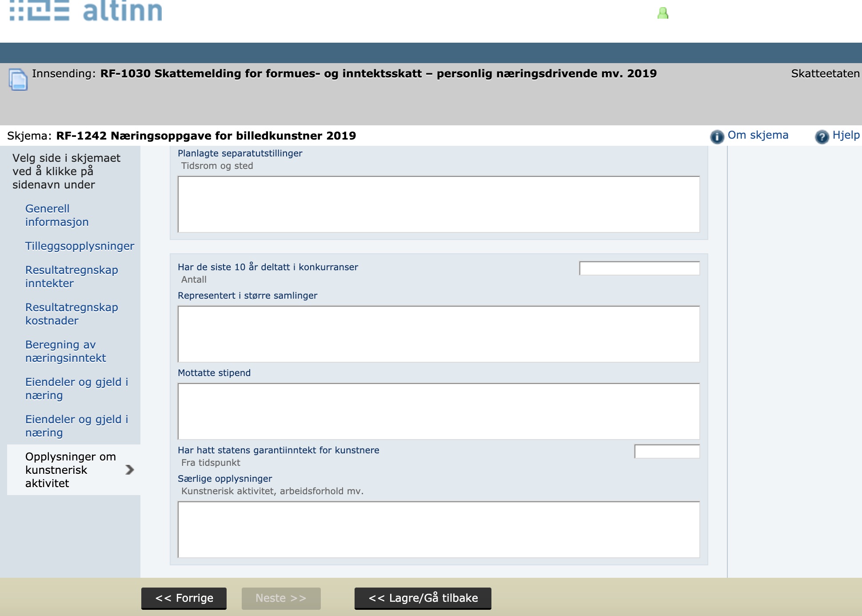This screenshot has width=862, height=616.
Task: Click the blue info icon
Action: click(717, 136)
